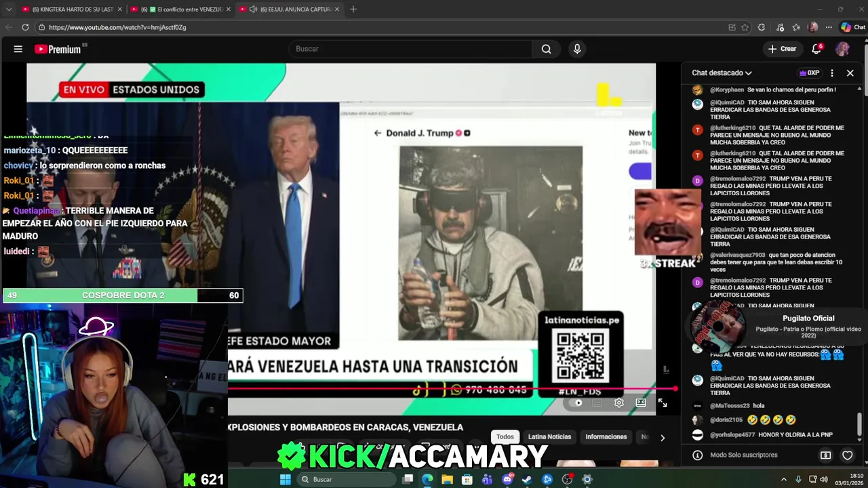Switch to El conflicto entre VENEZUELA tab
This screenshot has height=488, width=868.
[x=179, y=9]
